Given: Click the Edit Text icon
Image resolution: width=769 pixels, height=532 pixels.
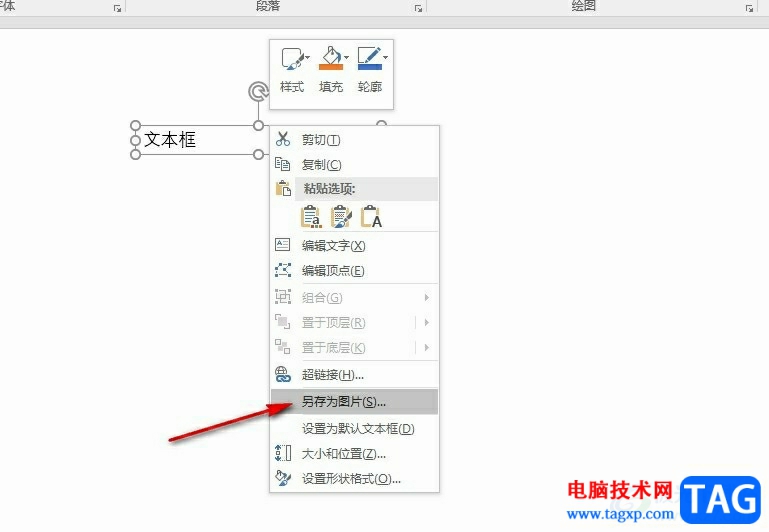Looking at the screenshot, I should point(282,245).
